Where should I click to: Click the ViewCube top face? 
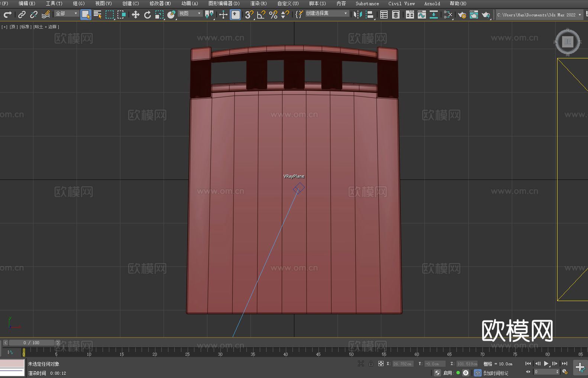coord(568,42)
